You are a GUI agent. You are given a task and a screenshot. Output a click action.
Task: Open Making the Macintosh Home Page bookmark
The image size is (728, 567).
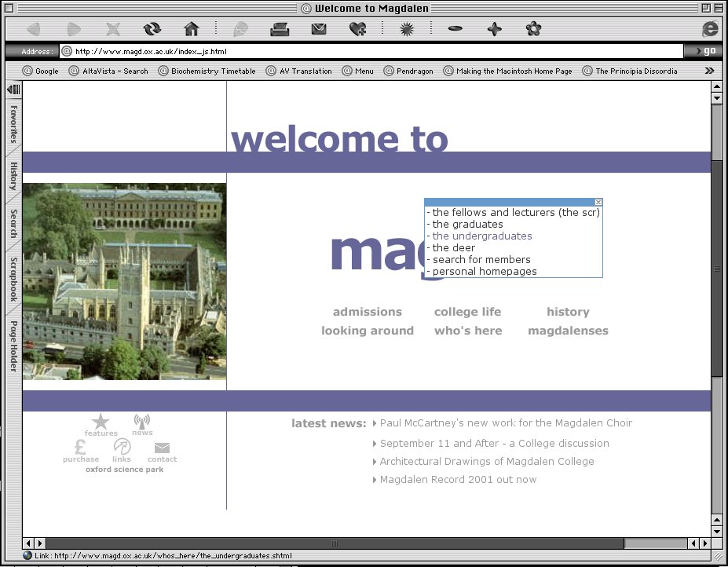pyautogui.click(x=508, y=71)
